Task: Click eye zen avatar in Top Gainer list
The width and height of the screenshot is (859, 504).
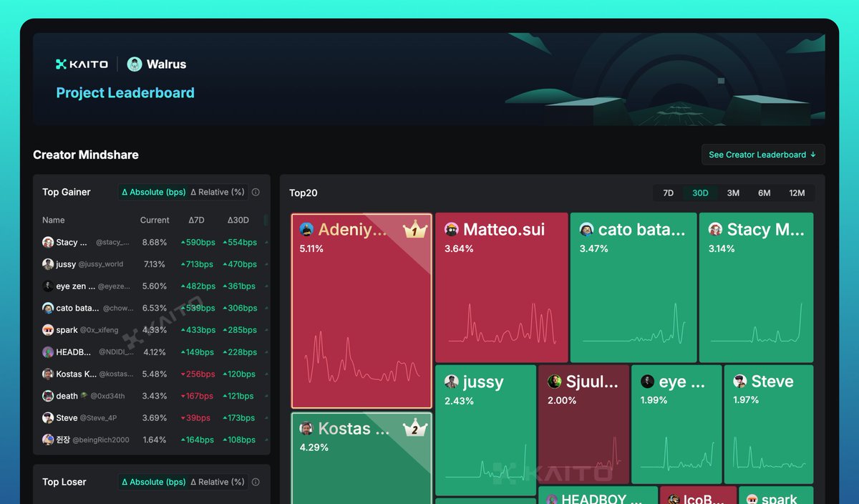Action: (48, 286)
